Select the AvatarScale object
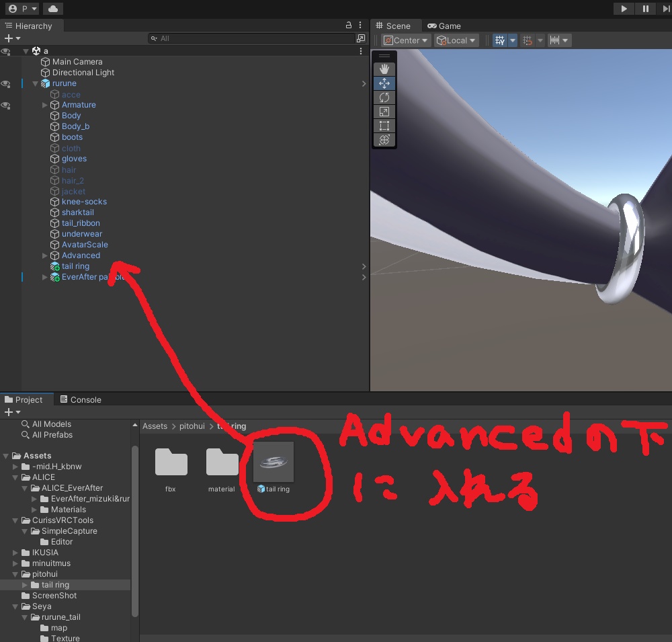672x642 pixels. click(x=85, y=245)
